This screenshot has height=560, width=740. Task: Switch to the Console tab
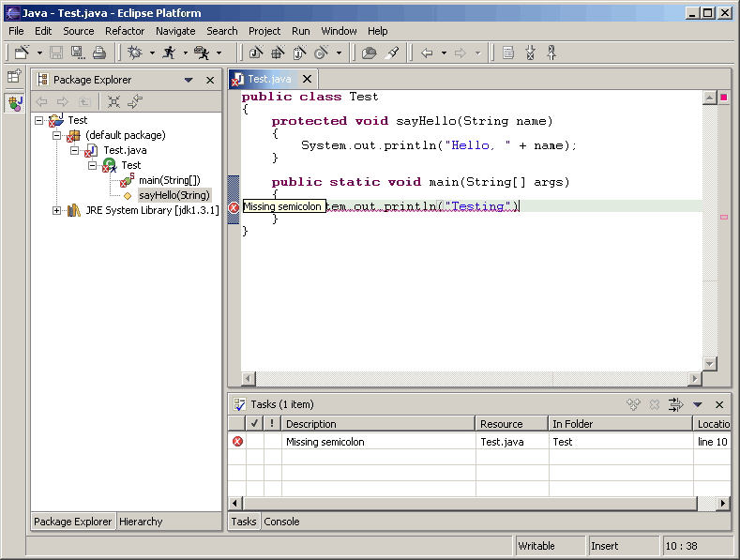(x=281, y=522)
